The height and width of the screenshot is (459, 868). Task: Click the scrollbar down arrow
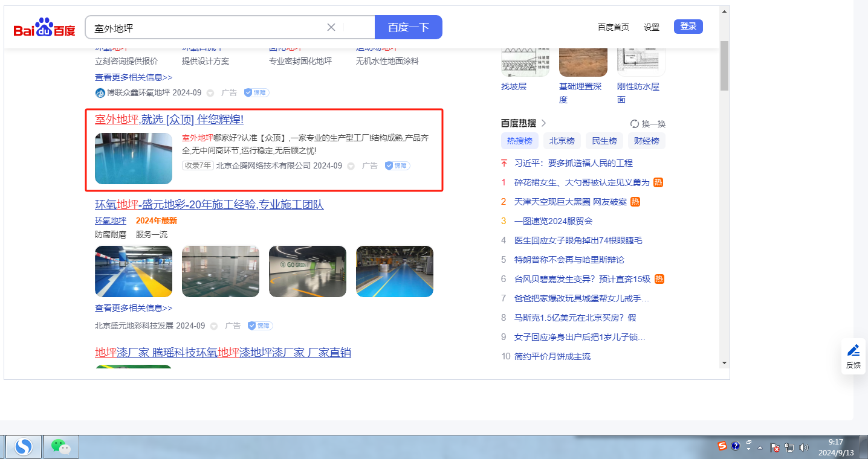point(725,362)
